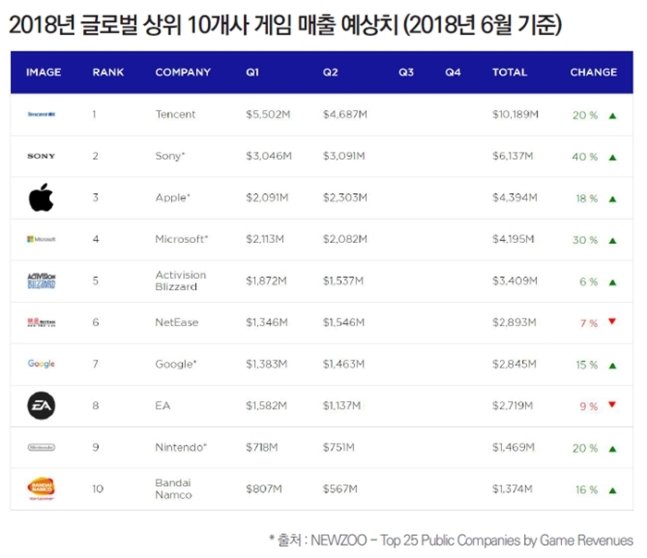Select the Nintendo* company name
Image resolution: width=647 pixels, height=558 pixels.
click(181, 447)
